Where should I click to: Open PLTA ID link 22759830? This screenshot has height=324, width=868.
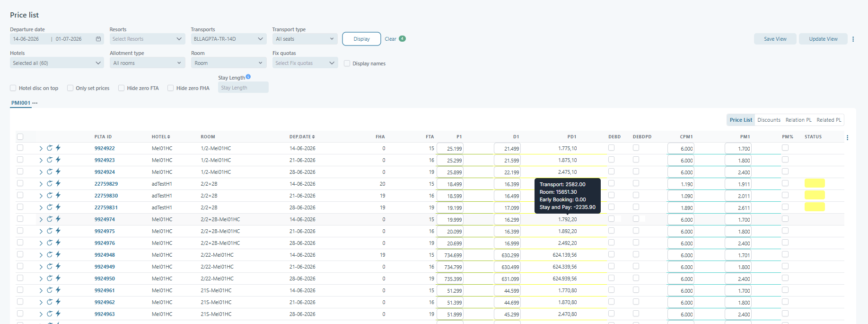(x=106, y=196)
